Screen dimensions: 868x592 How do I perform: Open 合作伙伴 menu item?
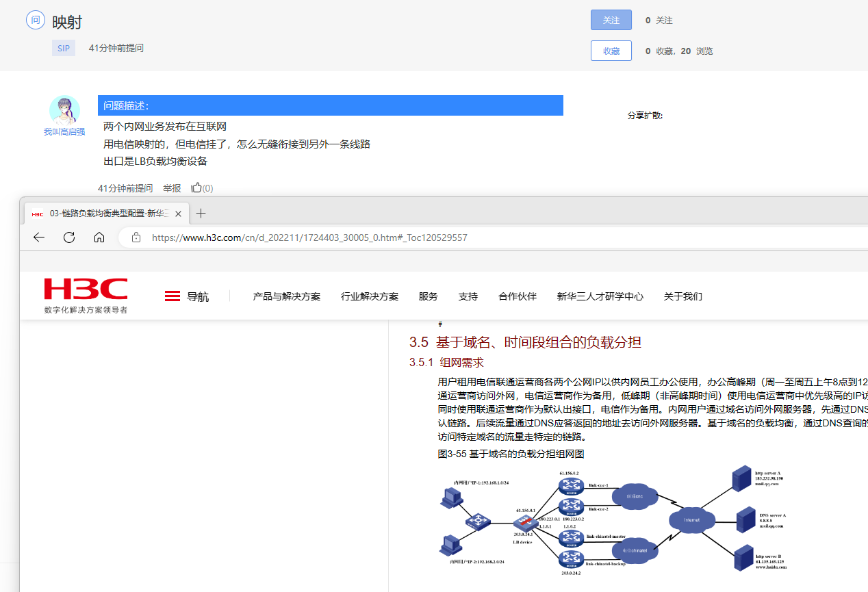518,296
